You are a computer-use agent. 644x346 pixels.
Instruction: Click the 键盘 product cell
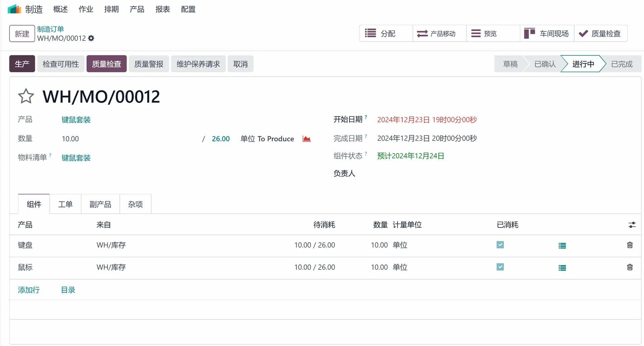pyautogui.click(x=25, y=245)
